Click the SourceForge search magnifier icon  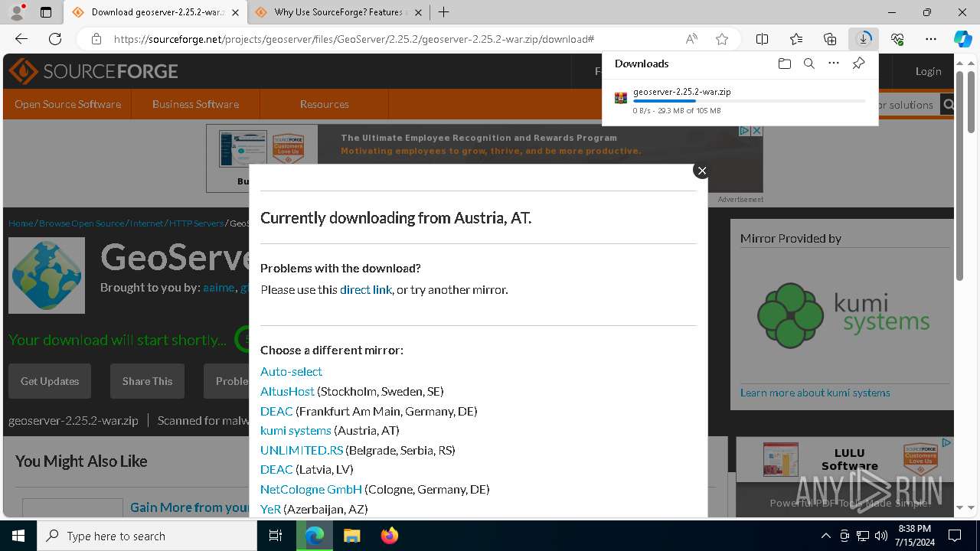pyautogui.click(x=949, y=105)
